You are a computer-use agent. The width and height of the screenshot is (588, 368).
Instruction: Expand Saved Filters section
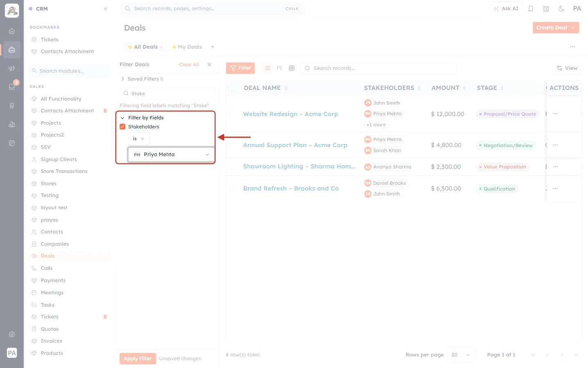tap(142, 79)
